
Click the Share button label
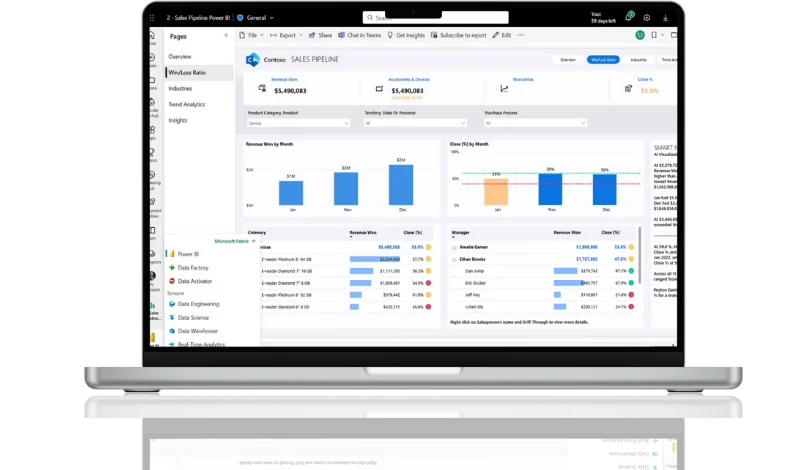pos(325,35)
